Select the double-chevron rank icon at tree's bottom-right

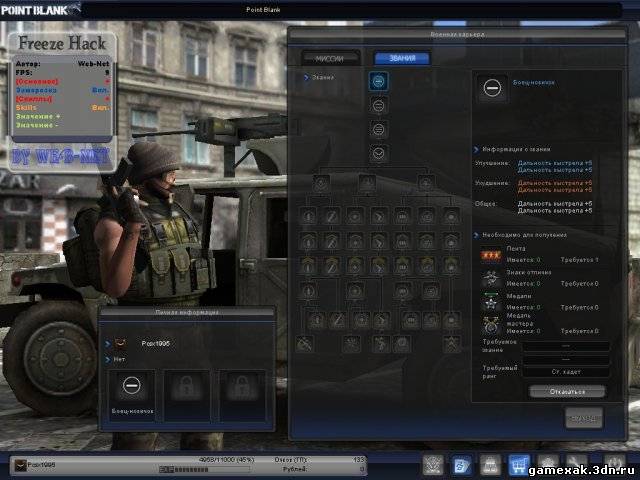[x=451, y=344]
